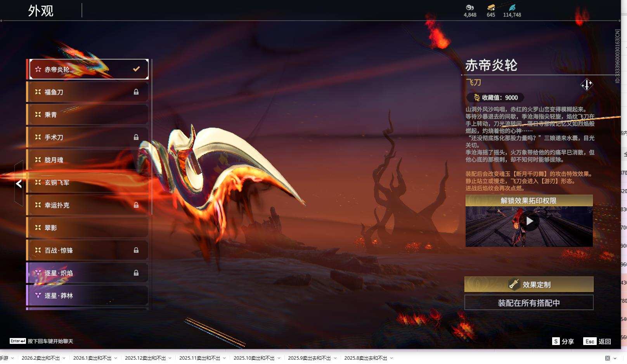Click the gold coin currency icon showing 4,848

469,8
